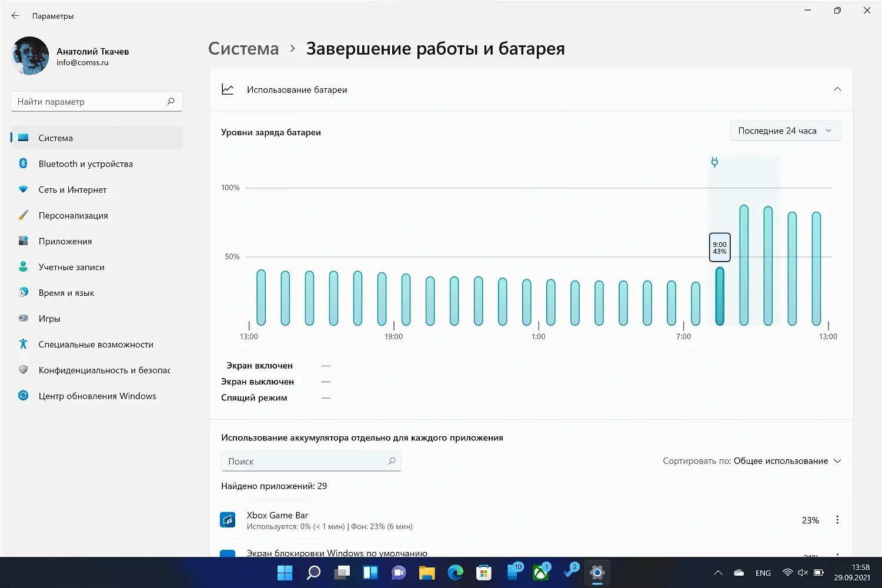Open the Сортировать по dropdown
This screenshot has width=882, height=588.
tap(752, 461)
